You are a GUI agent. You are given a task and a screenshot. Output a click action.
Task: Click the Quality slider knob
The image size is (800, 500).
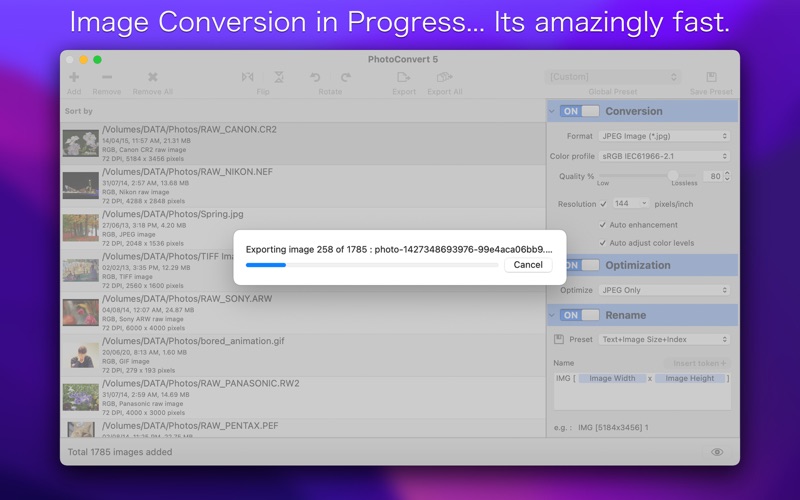coord(673,176)
